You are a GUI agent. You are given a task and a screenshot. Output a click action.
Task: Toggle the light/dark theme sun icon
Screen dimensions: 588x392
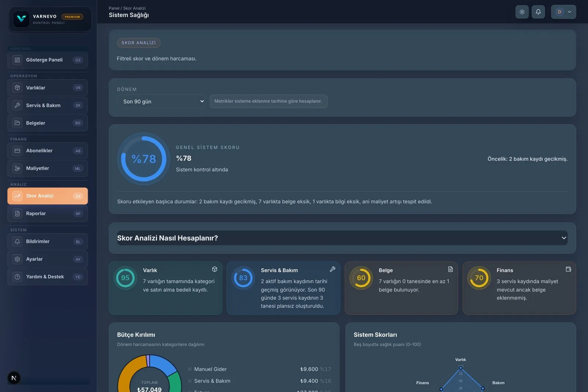(x=522, y=12)
